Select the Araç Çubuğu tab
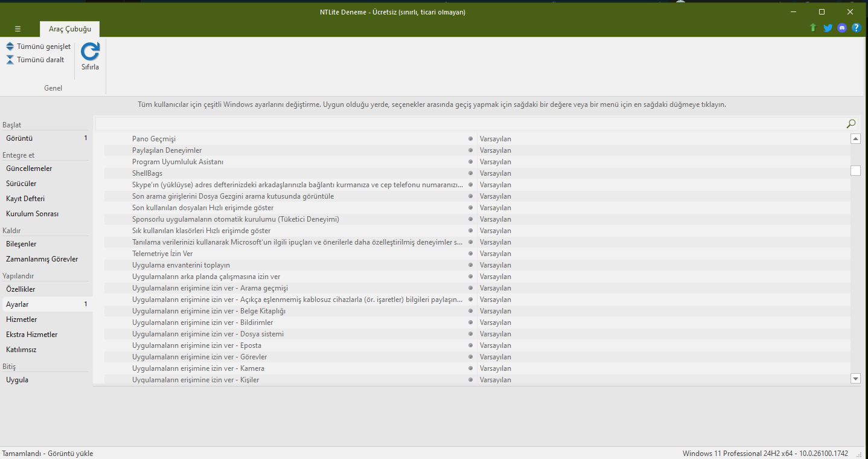The width and height of the screenshot is (868, 459). tap(70, 29)
